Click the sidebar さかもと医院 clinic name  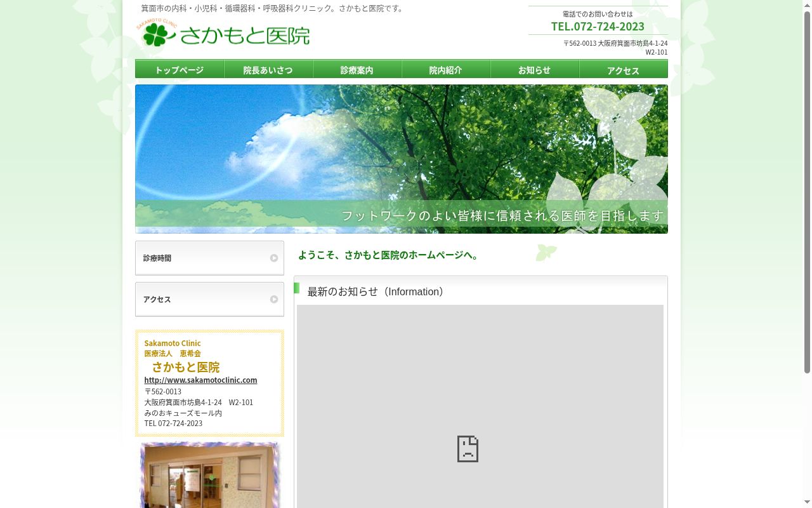[x=186, y=367]
